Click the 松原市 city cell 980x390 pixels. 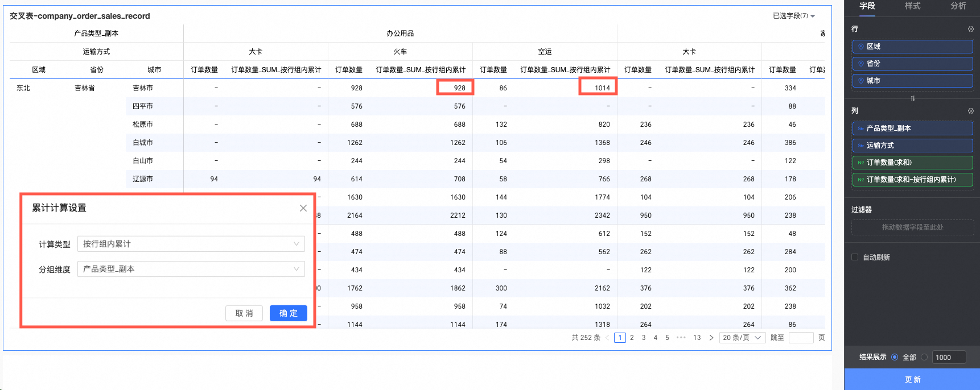(x=143, y=125)
